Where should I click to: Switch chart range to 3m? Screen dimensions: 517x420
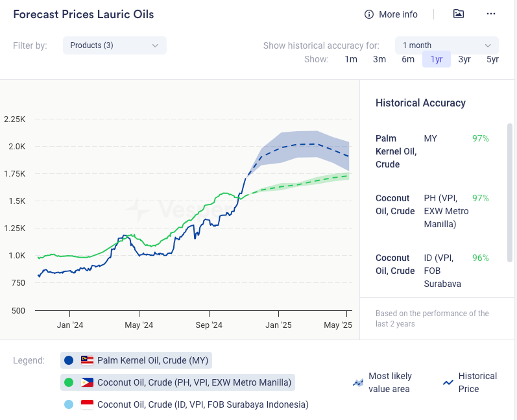(x=379, y=59)
